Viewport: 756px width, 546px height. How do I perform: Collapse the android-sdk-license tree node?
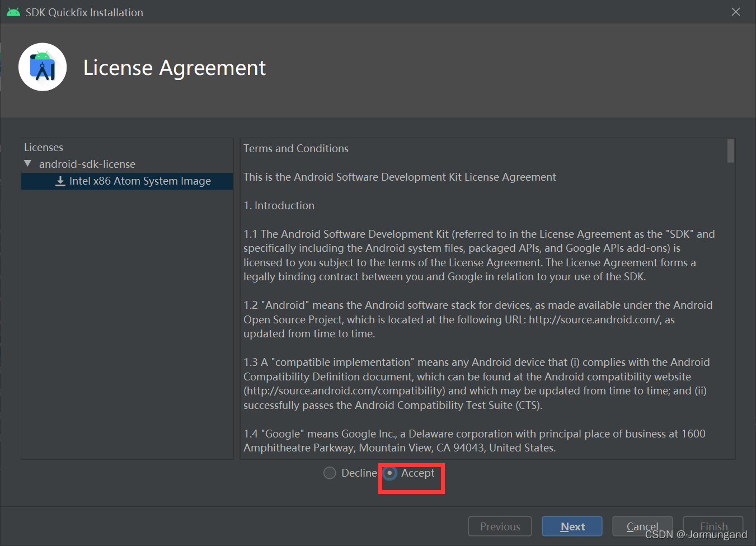tap(28, 164)
